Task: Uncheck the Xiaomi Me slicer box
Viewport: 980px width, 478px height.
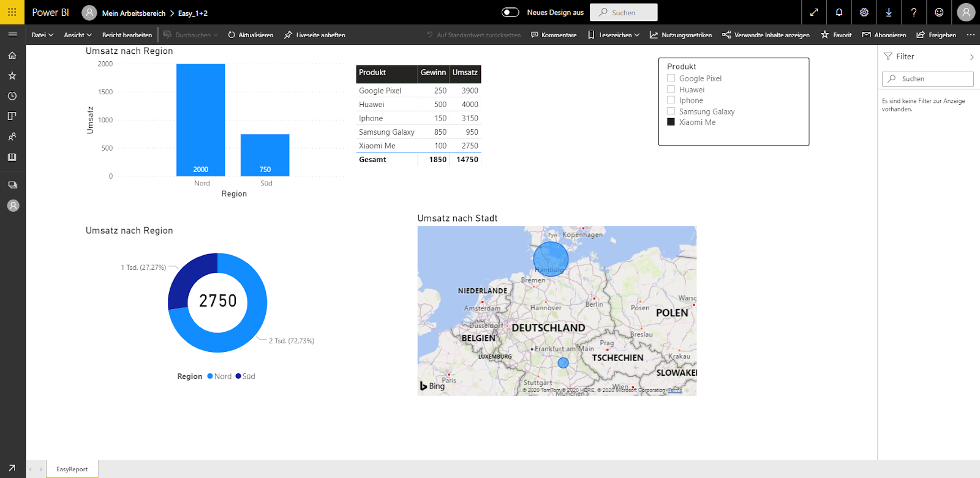Action: point(671,122)
